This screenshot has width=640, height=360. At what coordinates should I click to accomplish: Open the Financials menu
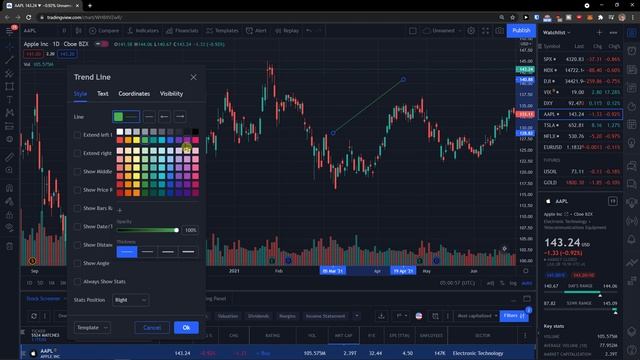182,31
